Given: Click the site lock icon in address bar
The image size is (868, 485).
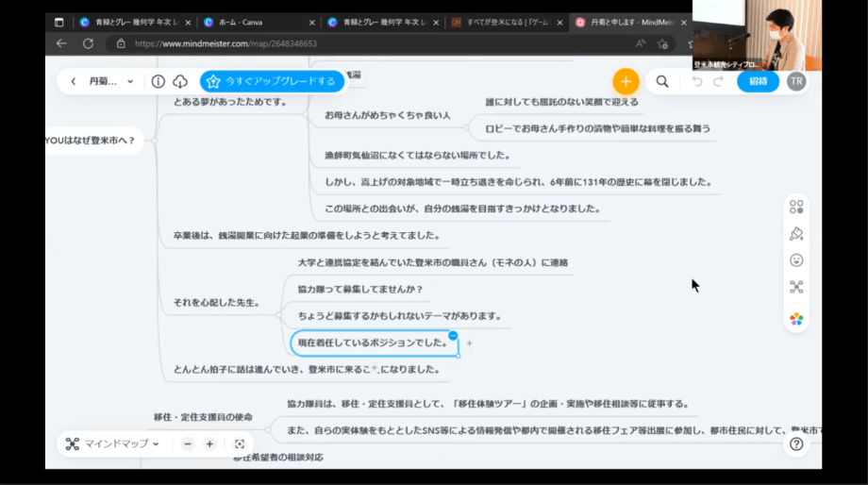Looking at the screenshot, I should point(121,43).
